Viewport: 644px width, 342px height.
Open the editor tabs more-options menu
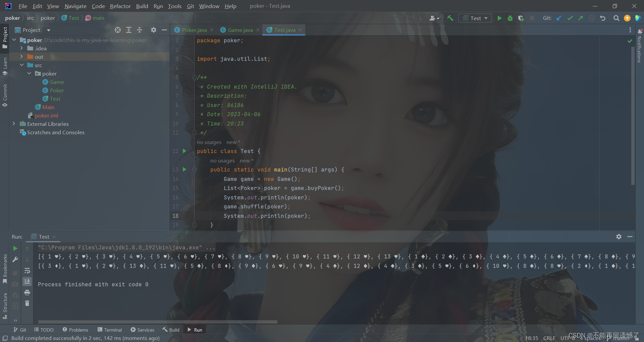630,30
